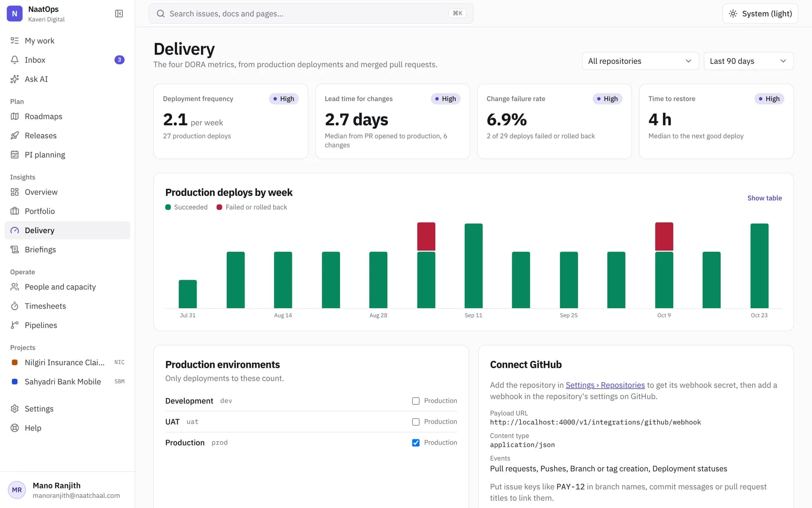Open the Sahyadri Bank Mobile project
Screen dimensions: 812x508
(67, 381)
